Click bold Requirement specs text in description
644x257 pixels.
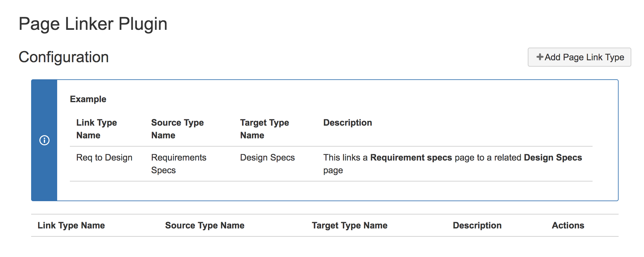tap(411, 158)
